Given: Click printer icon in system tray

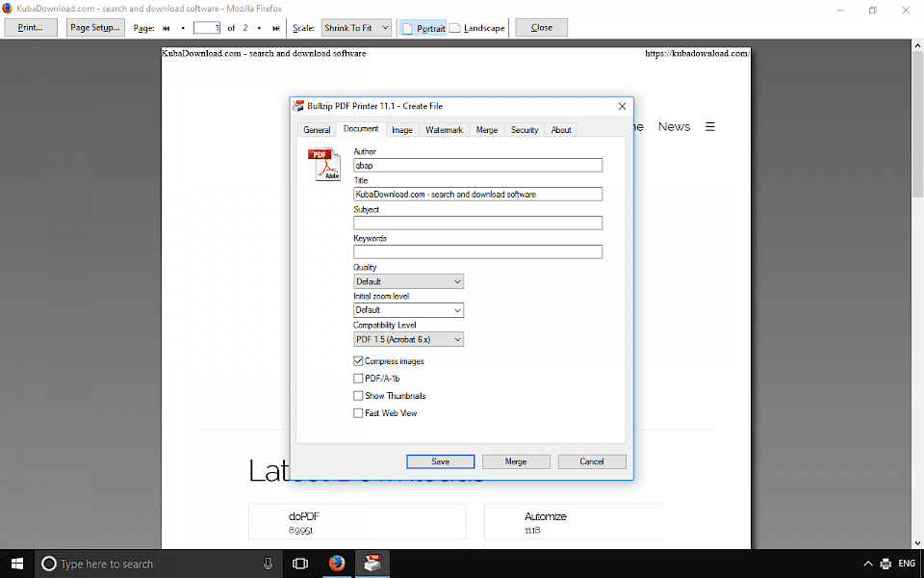Looking at the screenshot, I should tap(885, 564).
